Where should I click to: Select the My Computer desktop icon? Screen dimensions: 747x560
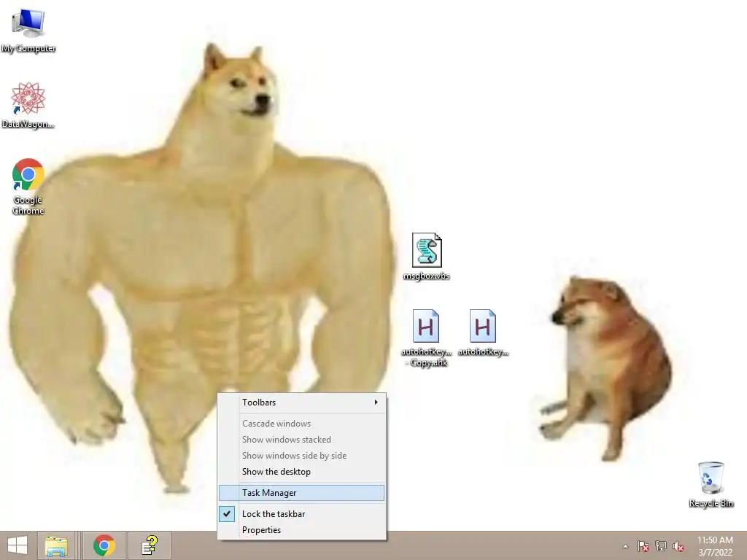click(x=28, y=31)
